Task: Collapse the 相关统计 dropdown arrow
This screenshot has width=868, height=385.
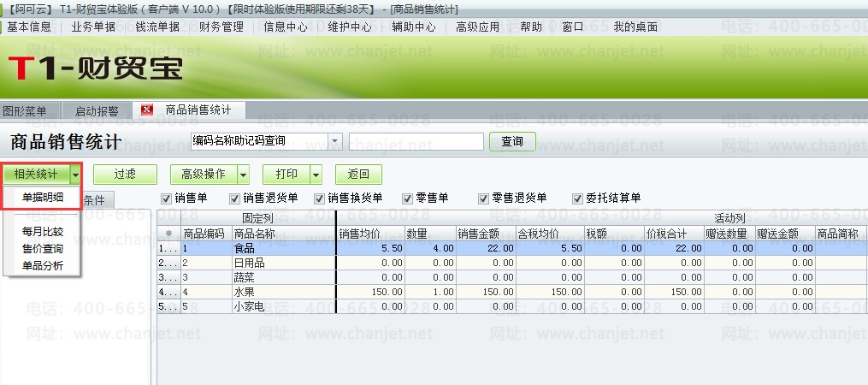Action: (75, 175)
